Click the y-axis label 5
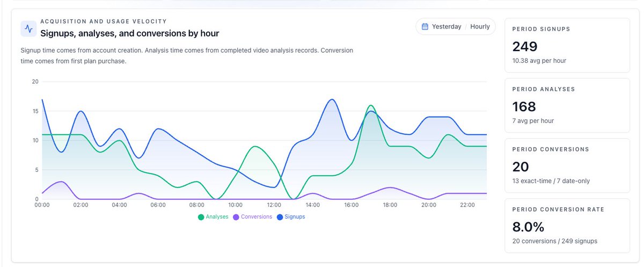The height and width of the screenshot is (267, 644). (x=36, y=170)
